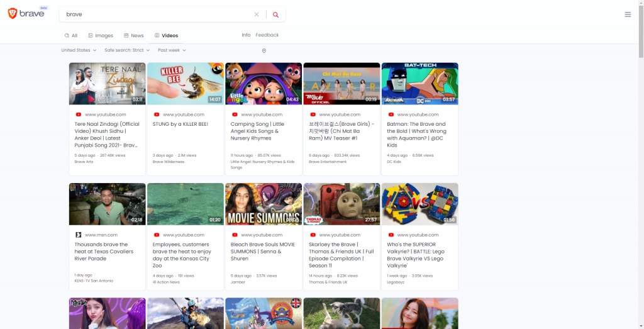Screen dimensions: 644x329
Task: Switch to the Images tab
Action: (101, 36)
